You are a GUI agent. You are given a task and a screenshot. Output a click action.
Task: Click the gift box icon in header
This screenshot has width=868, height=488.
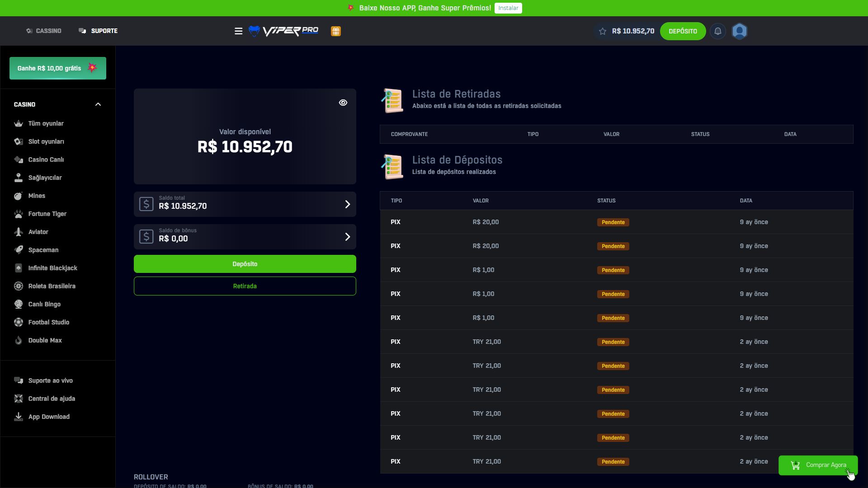coord(335,31)
